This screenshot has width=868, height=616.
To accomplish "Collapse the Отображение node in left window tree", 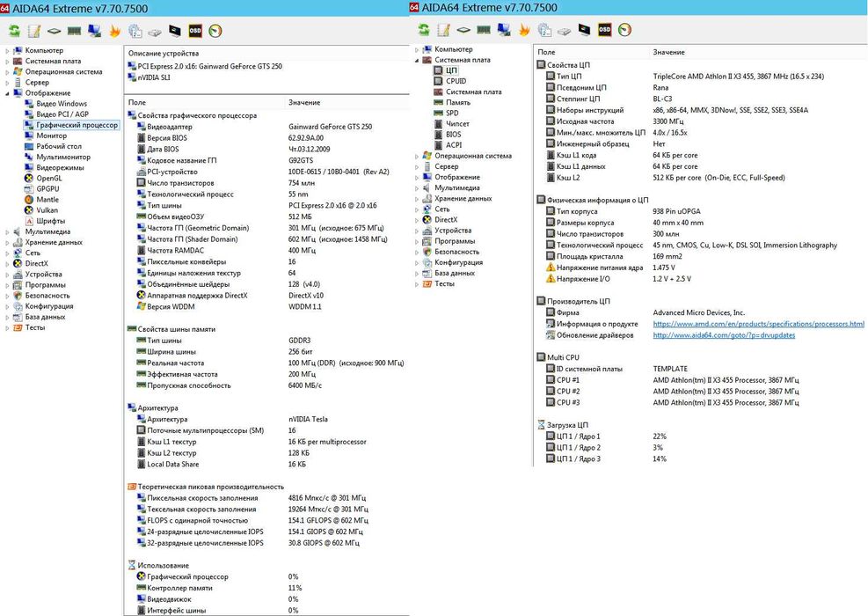I will click(x=7, y=93).
